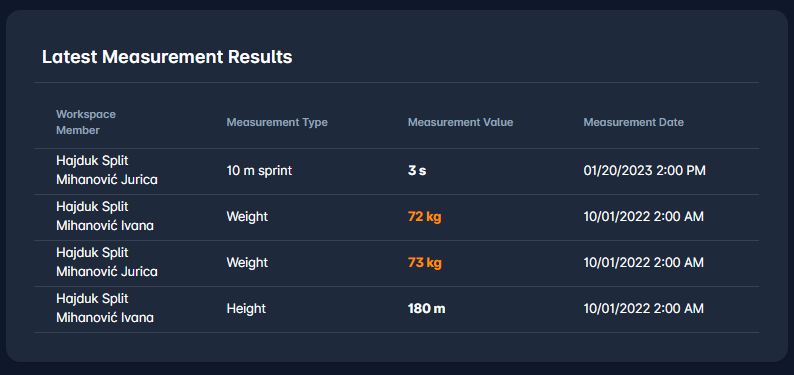
Task: Select Mihanović Jurica in the sprint row
Action: point(107,180)
